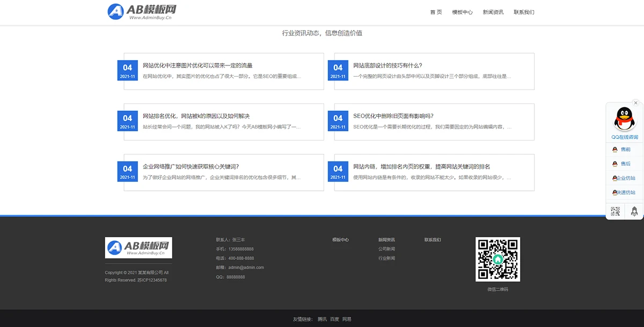This screenshot has width=644, height=327.
Task: Click the rocket back-to-top icon
Action: click(634, 211)
